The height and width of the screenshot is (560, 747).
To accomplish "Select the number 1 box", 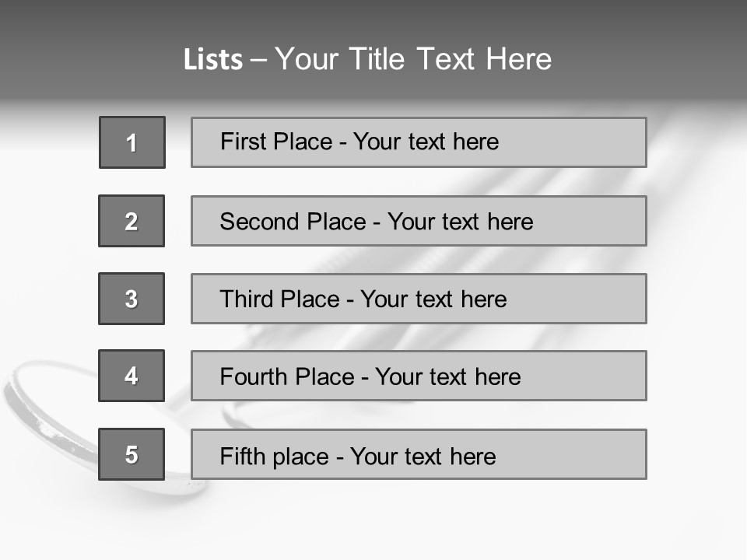I will [x=132, y=142].
